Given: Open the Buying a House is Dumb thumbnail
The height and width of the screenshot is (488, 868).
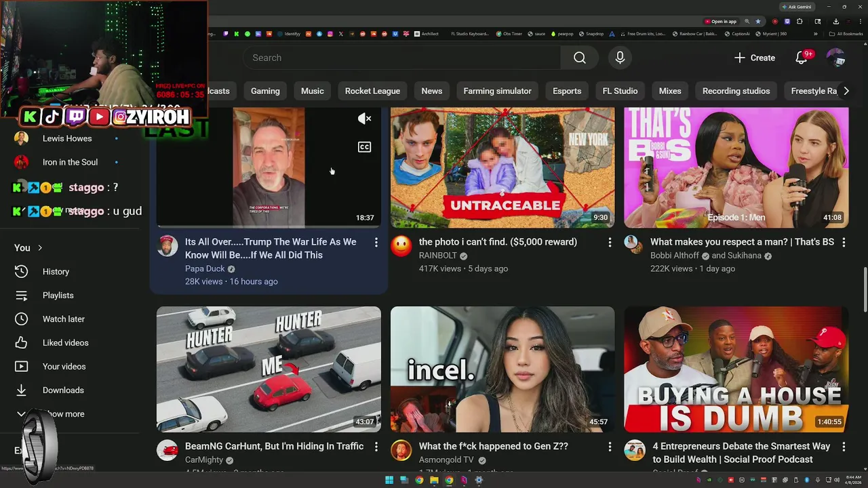Looking at the screenshot, I should [x=736, y=369].
